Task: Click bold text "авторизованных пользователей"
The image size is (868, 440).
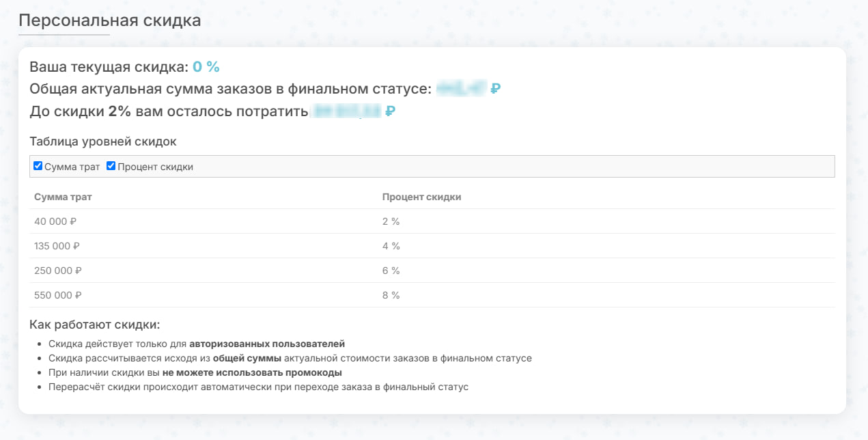Action: pyautogui.click(x=267, y=343)
